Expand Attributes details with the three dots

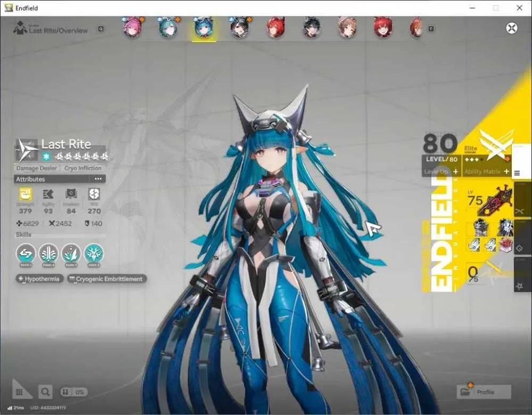point(98,179)
